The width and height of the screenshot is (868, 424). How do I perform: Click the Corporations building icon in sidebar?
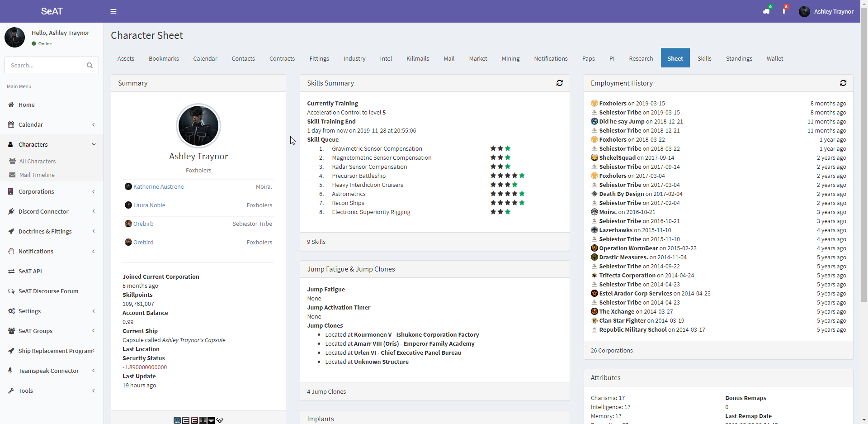pos(11,191)
